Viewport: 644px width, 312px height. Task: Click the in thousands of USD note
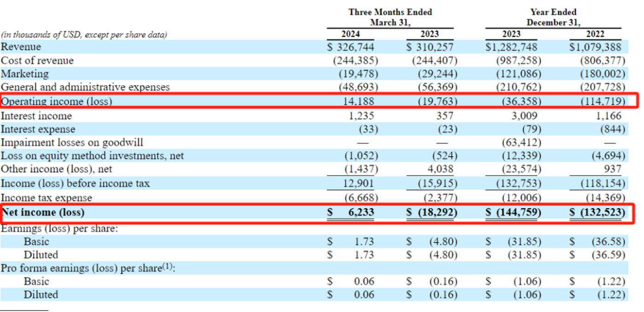84,35
